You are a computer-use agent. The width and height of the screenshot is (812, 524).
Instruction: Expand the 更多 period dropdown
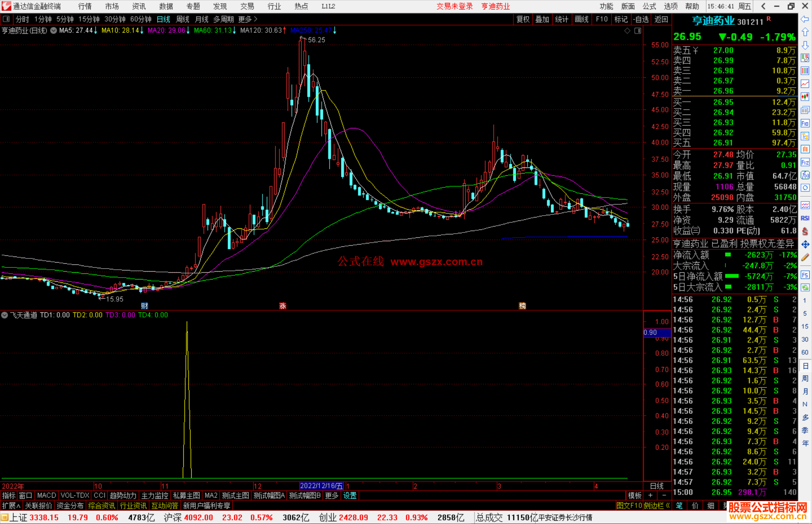pos(248,19)
